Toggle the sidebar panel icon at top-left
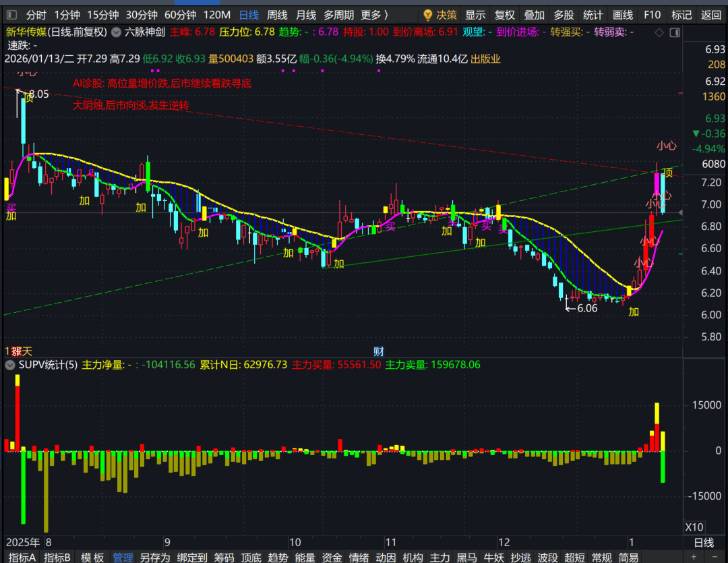This screenshot has width=728, height=563. (11, 16)
